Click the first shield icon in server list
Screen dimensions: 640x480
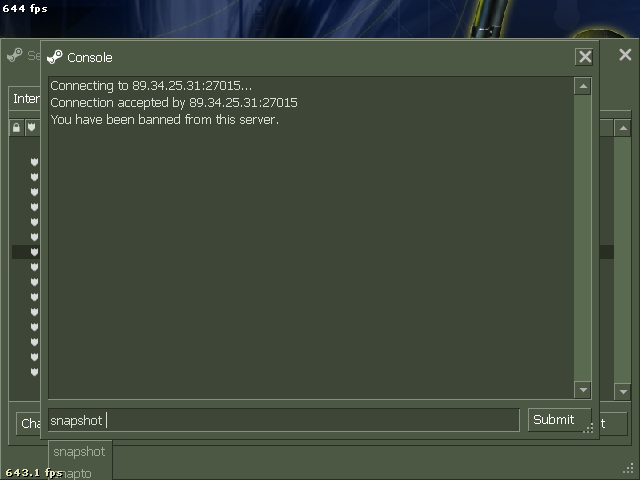point(34,162)
